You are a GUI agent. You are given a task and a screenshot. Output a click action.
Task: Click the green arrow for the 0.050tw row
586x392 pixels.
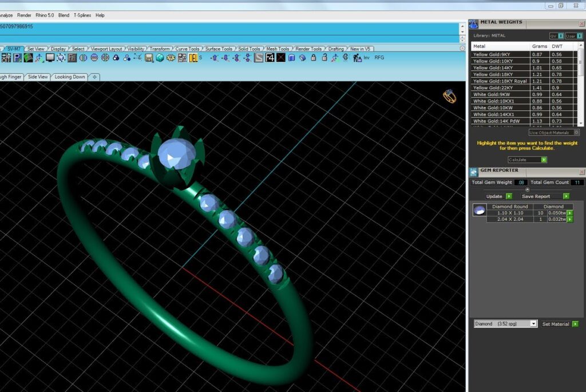pos(570,213)
